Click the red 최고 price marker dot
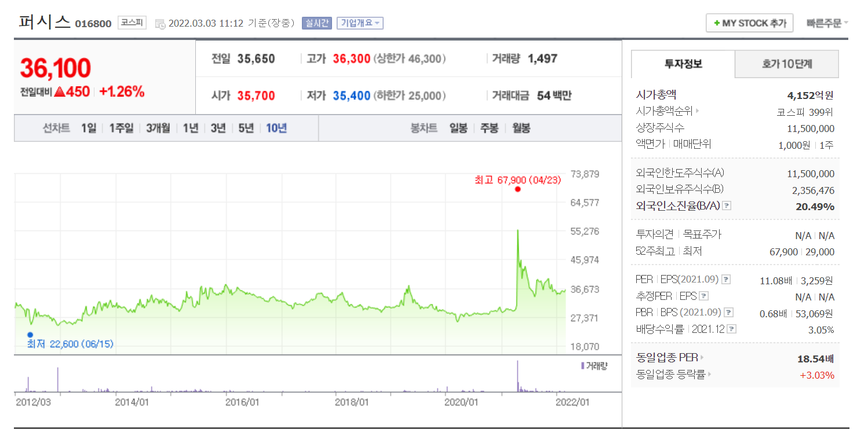868x429 pixels. click(517, 189)
